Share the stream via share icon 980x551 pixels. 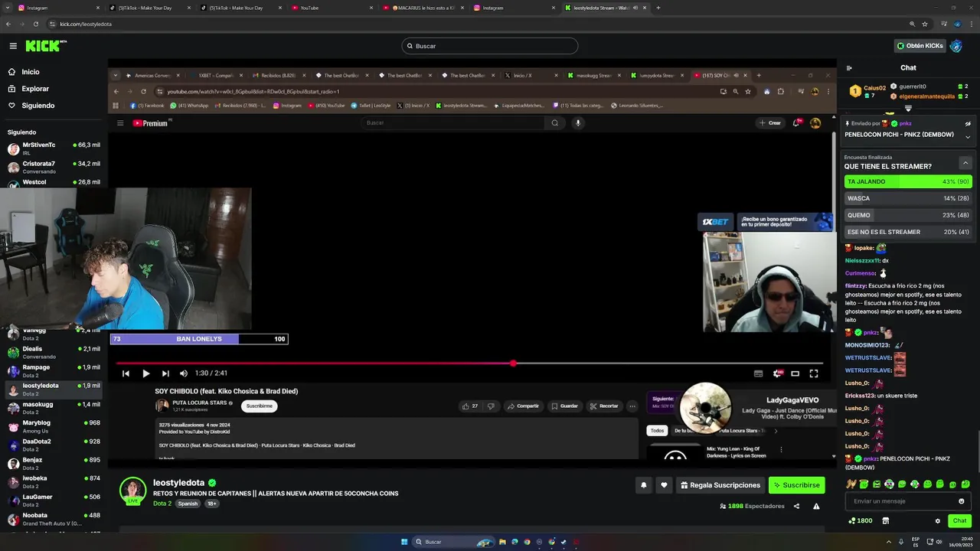(x=796, y=507)
